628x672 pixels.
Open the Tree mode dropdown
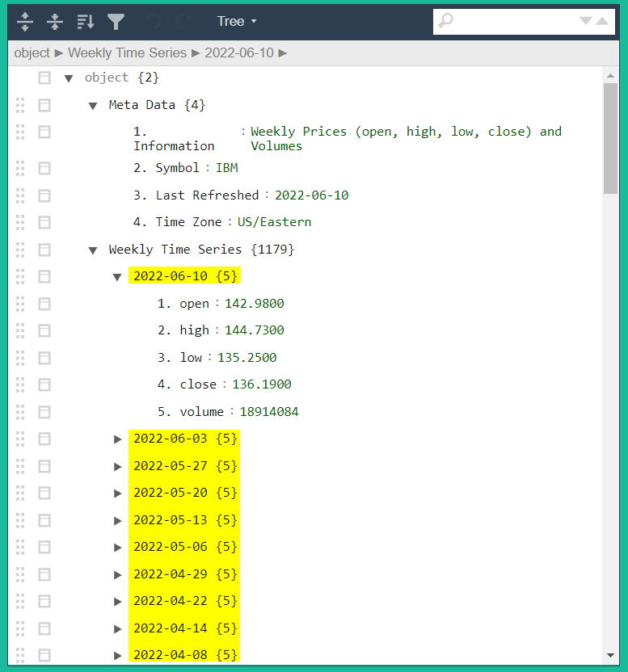pyautogui.click(x=236, y=22)
